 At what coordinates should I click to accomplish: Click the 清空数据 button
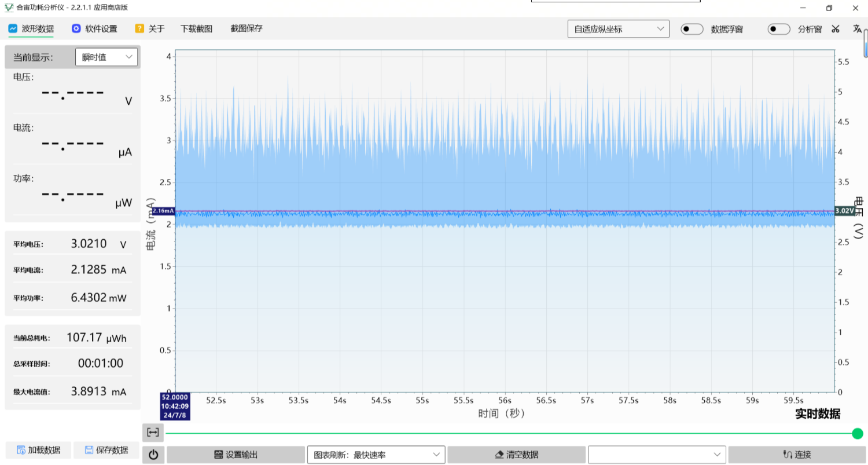point(516,455)
